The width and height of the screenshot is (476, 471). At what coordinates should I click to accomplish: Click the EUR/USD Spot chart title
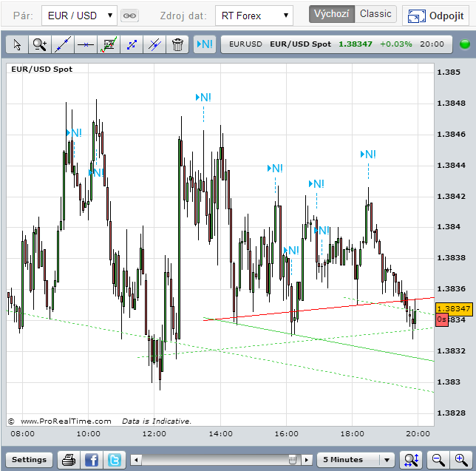click(x=42, y=70)
